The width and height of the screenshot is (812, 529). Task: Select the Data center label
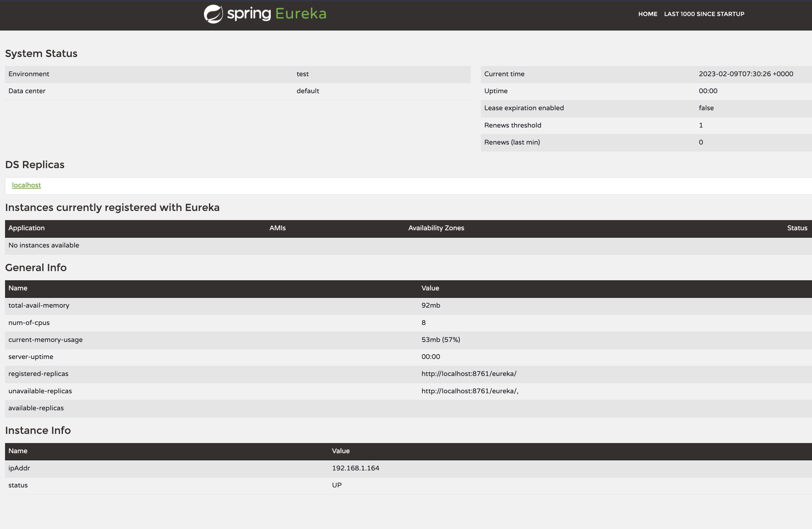point(27,91)
